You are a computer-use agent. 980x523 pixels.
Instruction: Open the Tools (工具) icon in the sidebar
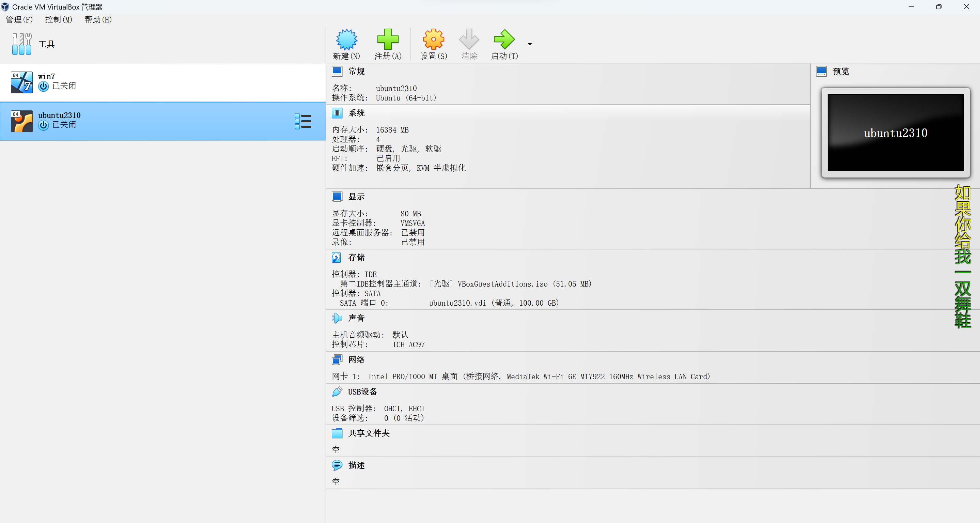point(22,44)
